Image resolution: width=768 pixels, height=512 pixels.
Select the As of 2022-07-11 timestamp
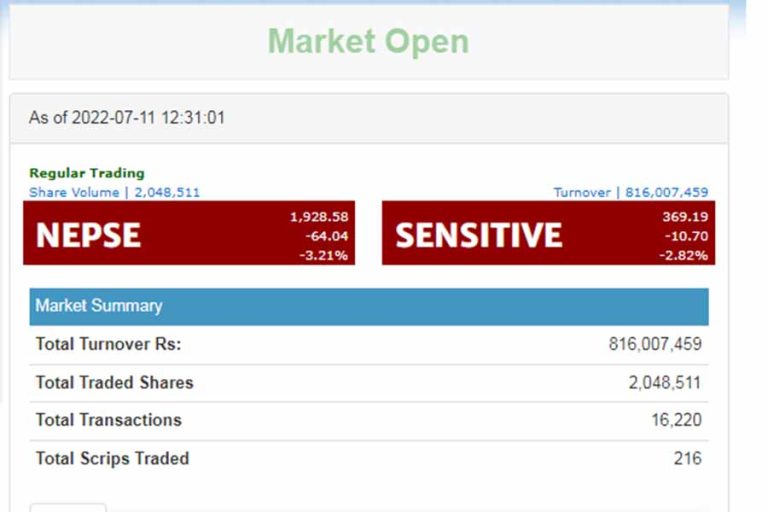(x=127, y=118)
